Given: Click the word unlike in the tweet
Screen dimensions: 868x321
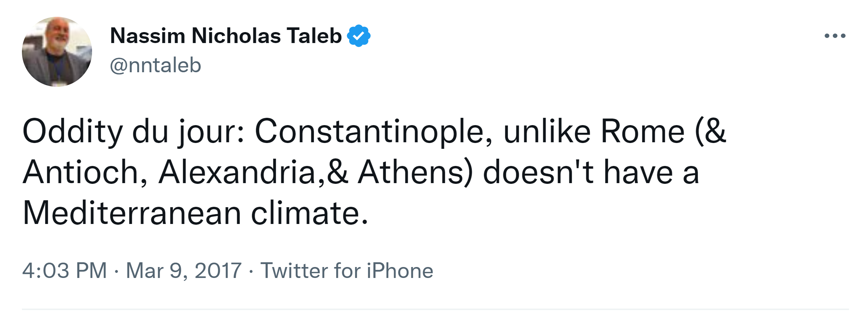Looking at the screenshot, I should pyautogui.click(x=547, y=131).
